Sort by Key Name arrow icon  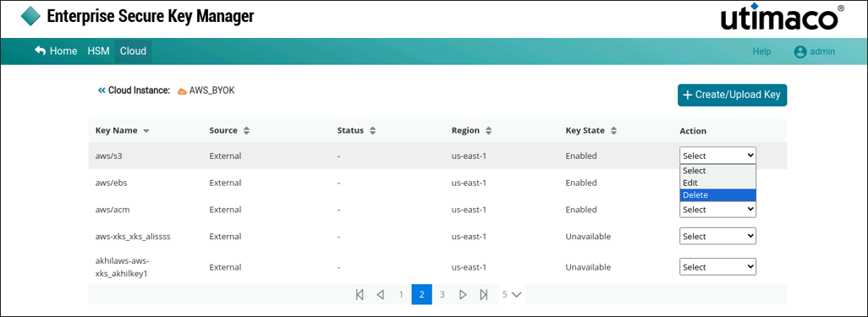(x=146, y=132)
